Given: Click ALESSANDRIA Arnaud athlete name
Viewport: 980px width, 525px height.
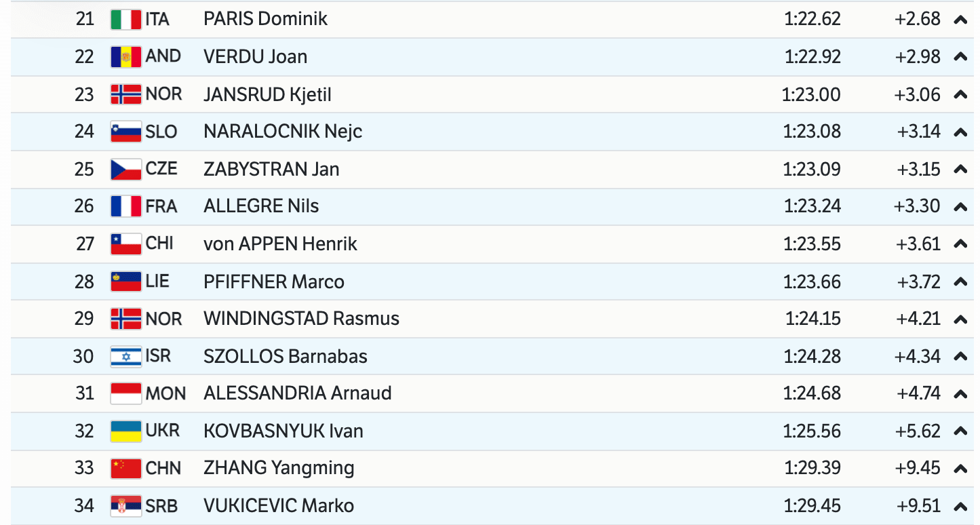Looking at the screenshot, I should click(297, 393).
